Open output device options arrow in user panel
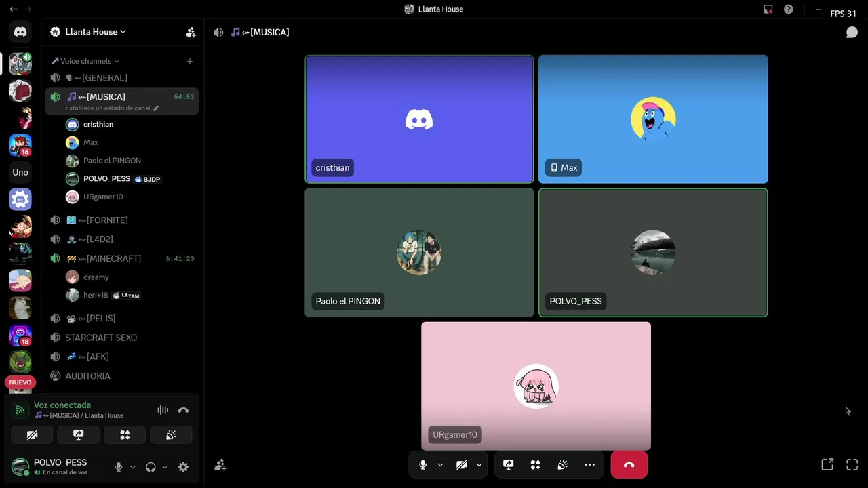 pyautogui.click(x=165, y=467)
